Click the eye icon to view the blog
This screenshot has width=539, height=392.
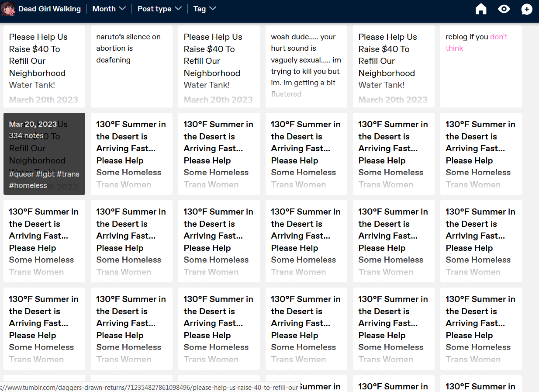pos(504,9)
